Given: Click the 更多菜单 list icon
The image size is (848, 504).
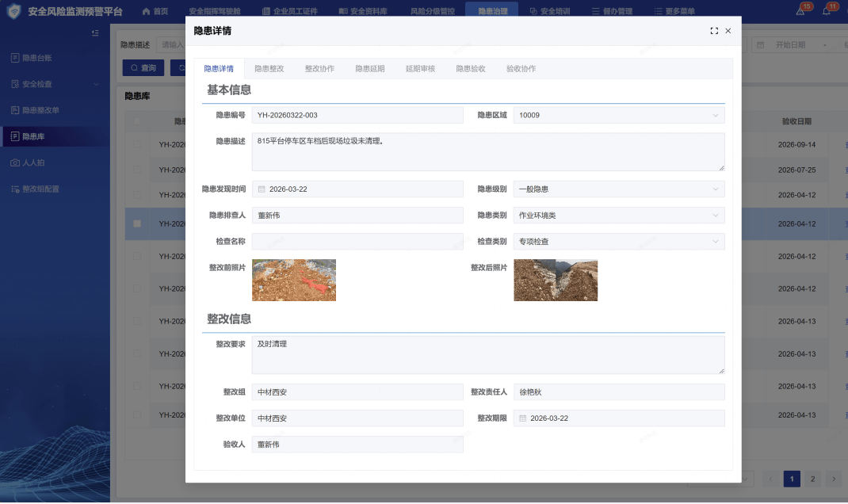Looking at the screenshot, I should (x=658, y=11).
